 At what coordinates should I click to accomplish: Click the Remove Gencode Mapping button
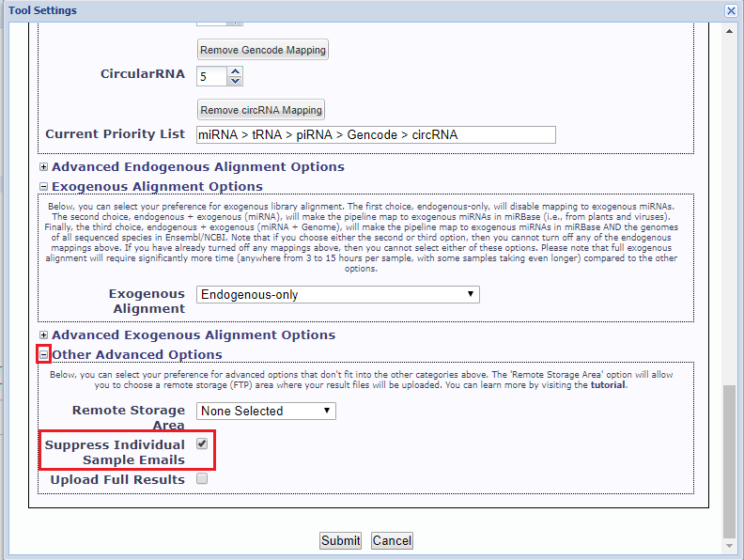[x=263, y=50]
